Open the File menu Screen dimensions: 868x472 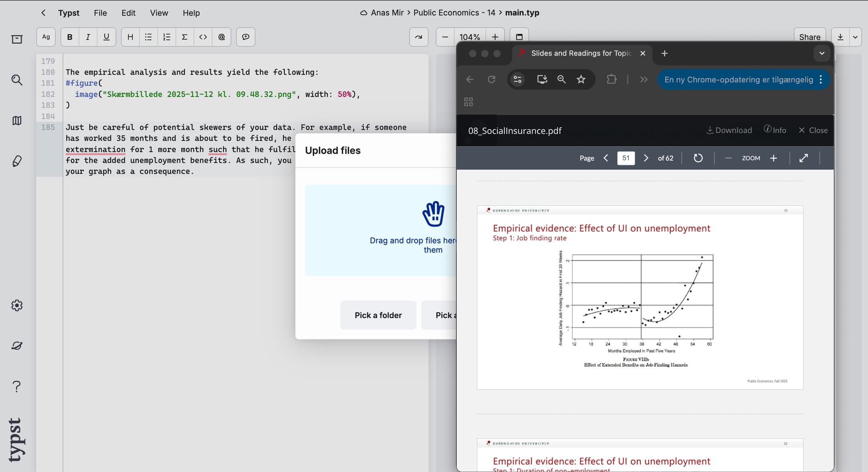pos(100,13)
